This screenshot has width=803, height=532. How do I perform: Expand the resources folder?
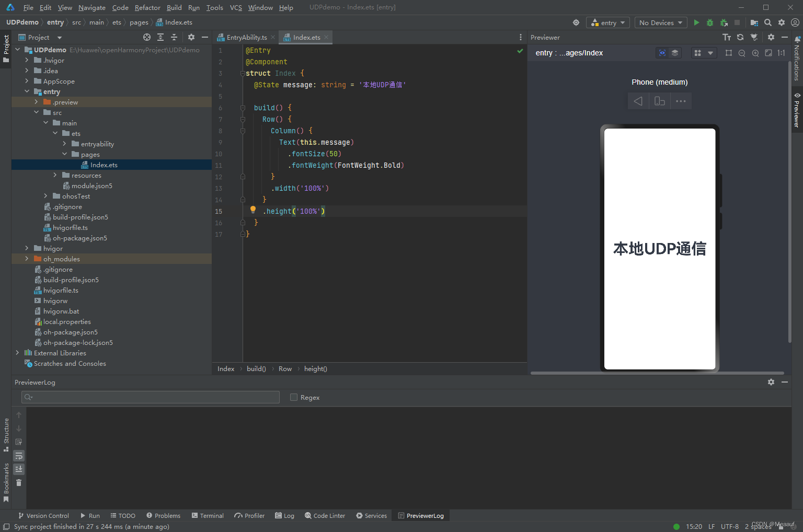[55, 175]
